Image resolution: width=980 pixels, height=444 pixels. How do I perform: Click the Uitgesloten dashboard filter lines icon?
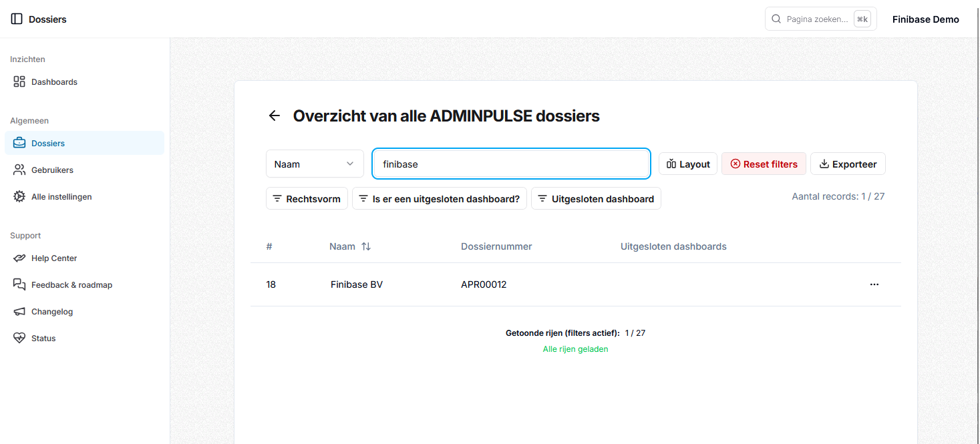(x=542, y=198)
